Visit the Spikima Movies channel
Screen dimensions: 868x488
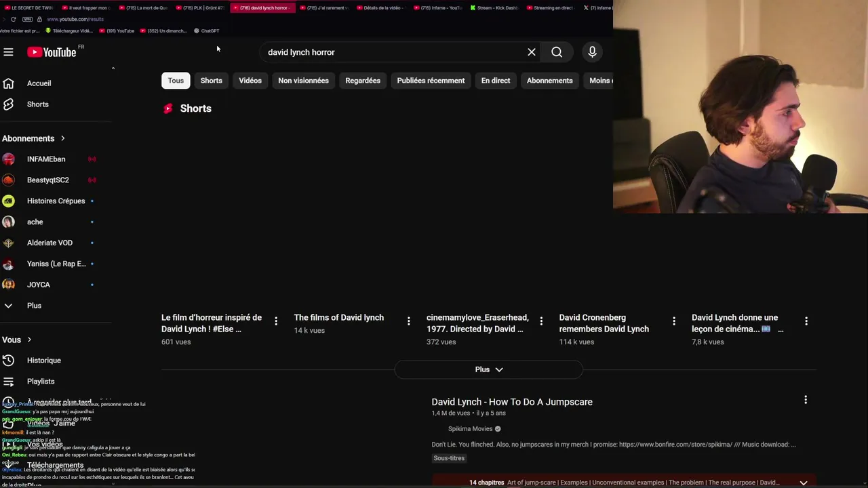pyautogui.click(x=470, y=429)
